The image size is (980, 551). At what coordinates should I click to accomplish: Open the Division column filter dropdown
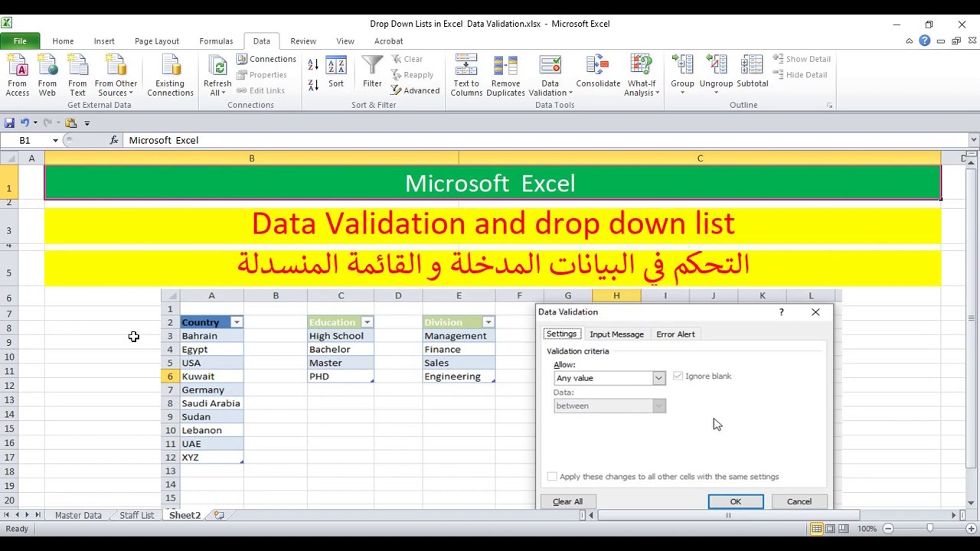pos(488,322)
